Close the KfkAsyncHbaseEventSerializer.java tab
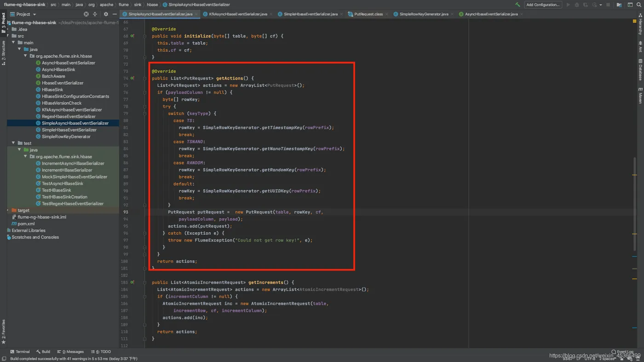644x362 pixels. coord(271,14)
